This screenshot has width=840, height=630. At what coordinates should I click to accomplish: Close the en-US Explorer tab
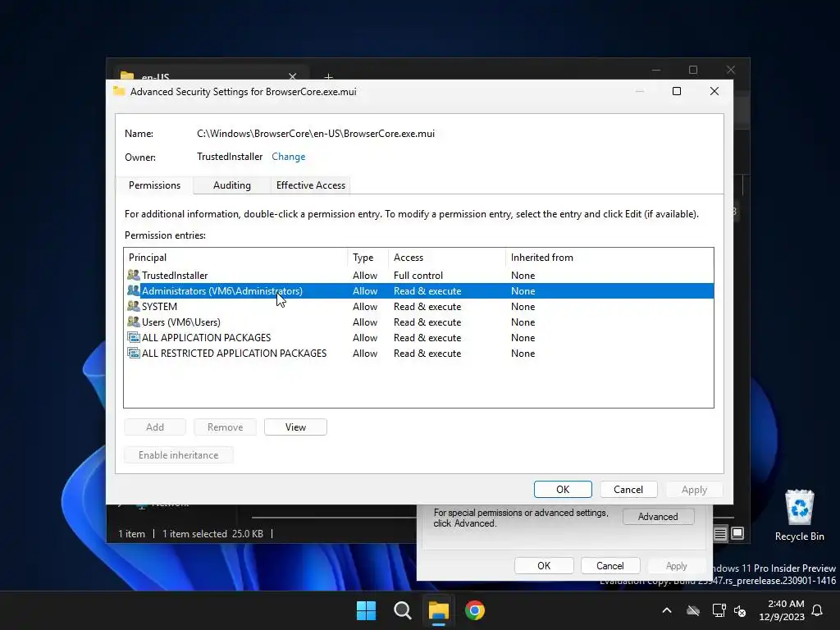pyautogui.click(x=293, y=76)
